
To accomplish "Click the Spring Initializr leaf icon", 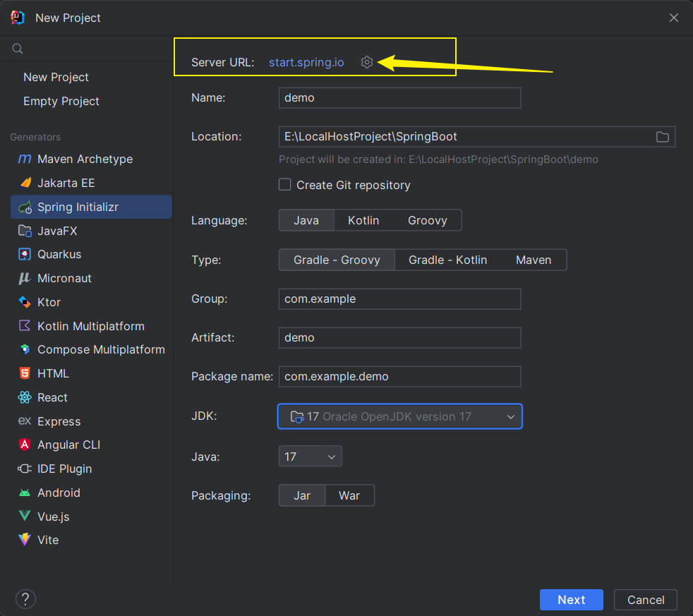I will tap(25, 207).
